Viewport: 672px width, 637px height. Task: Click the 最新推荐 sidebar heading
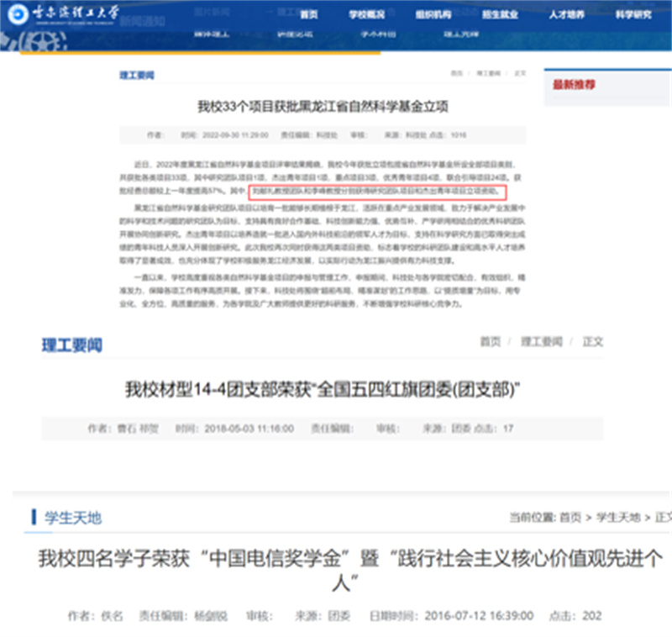574,85
